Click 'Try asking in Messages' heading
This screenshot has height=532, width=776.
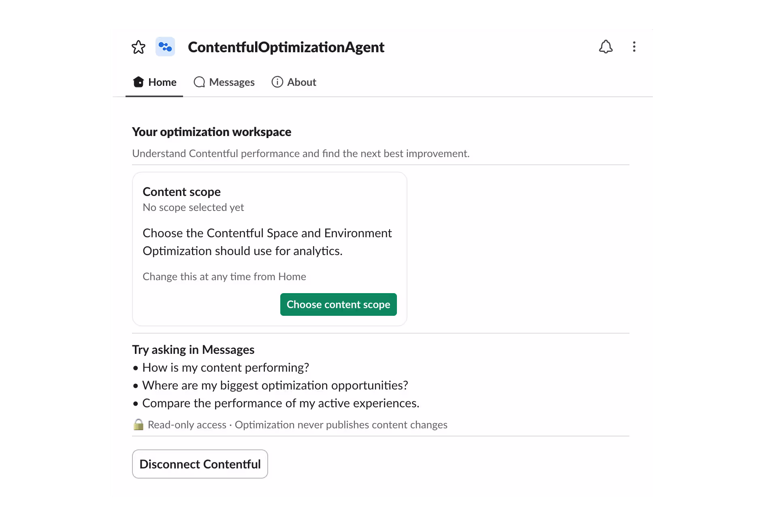click(193, 350)
